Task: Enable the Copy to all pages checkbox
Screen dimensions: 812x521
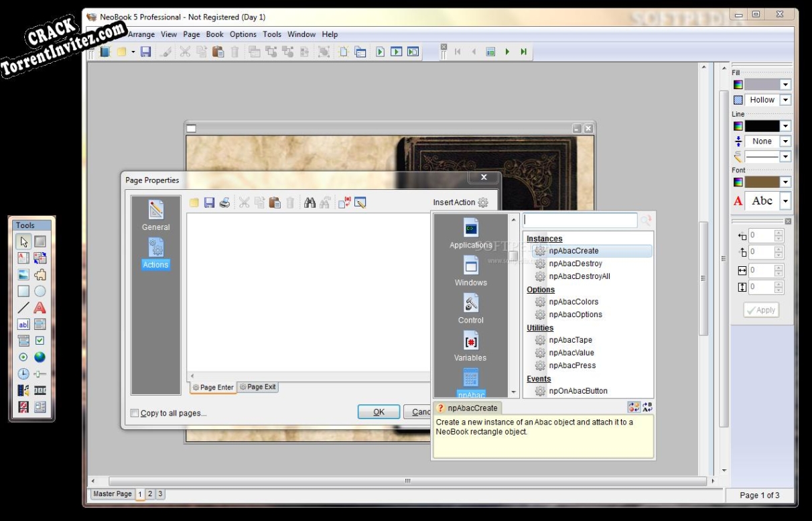Action: click(135, 413)
